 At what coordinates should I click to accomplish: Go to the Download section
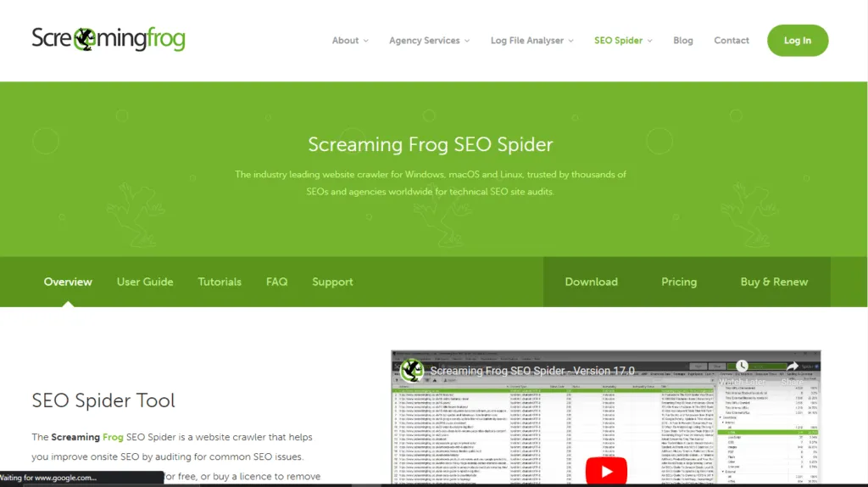point(591,282)
